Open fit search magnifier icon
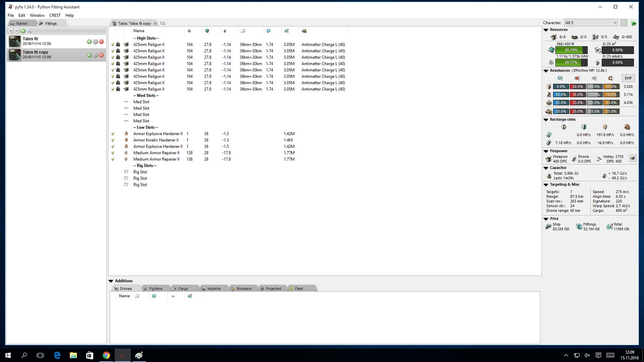Viewport: 644px width, 362px height. coord(29,31)
